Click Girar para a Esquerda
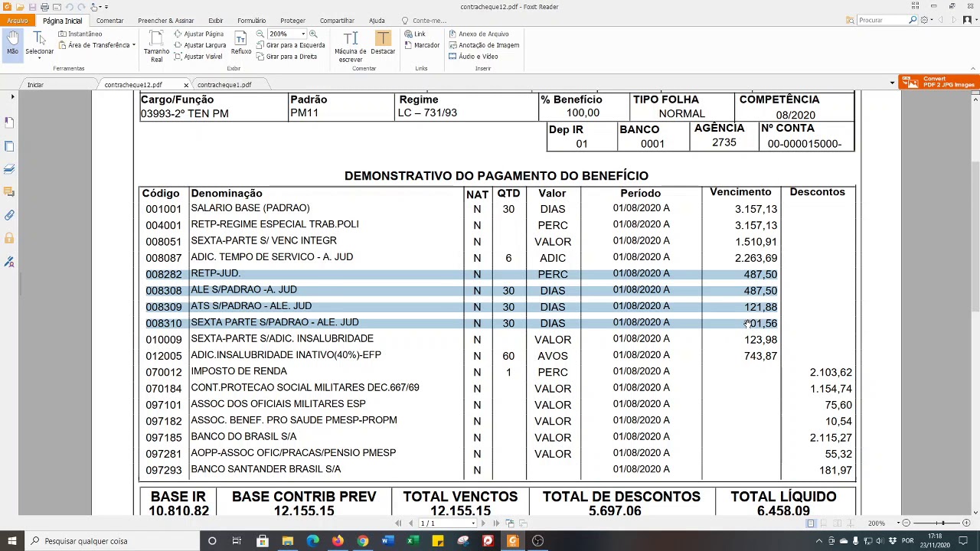This screenshot has height=551, width=980. pos(291,45)
